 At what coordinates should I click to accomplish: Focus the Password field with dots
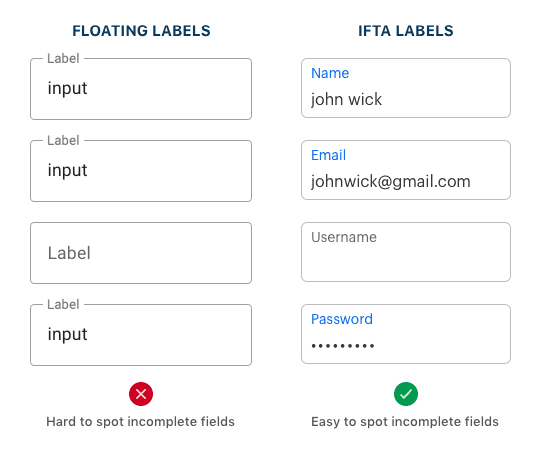pos(406,334)
